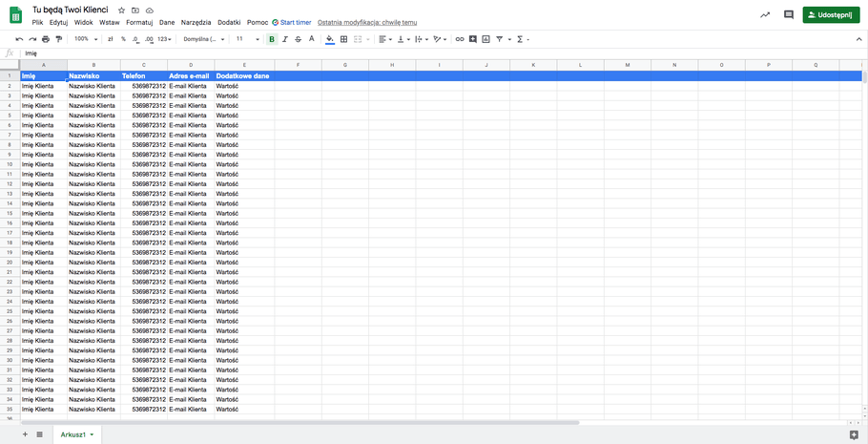The image size is (868, 444).
Task: Click the borders icon in toolbar
Action: click(x=343, y=39)
